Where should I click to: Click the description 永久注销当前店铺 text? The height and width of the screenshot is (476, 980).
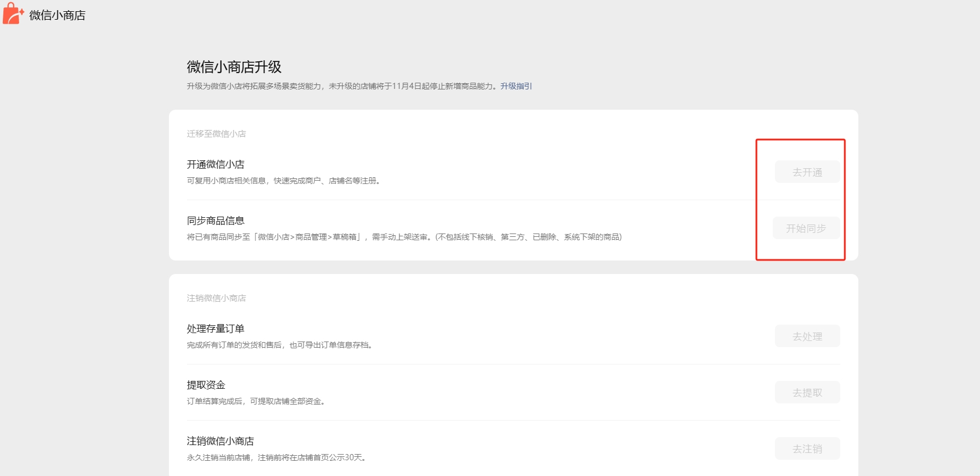pos(278,457)
